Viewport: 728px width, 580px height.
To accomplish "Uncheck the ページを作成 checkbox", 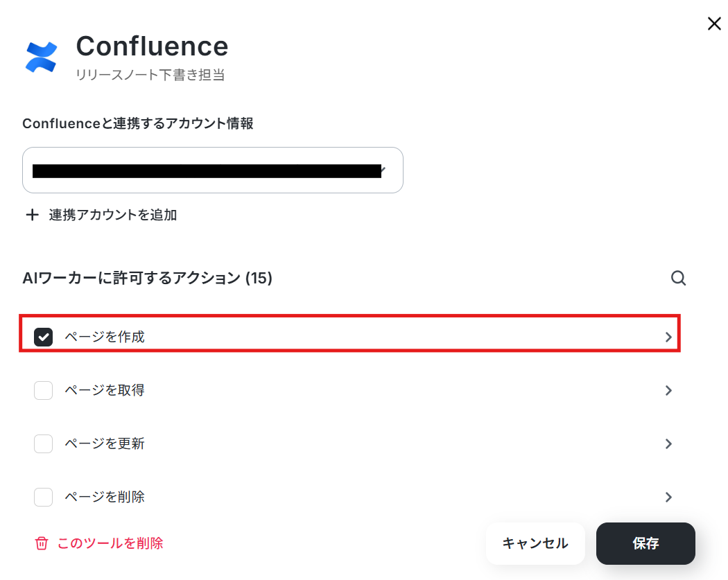I will pyautogui.click(x=43, y=337).
